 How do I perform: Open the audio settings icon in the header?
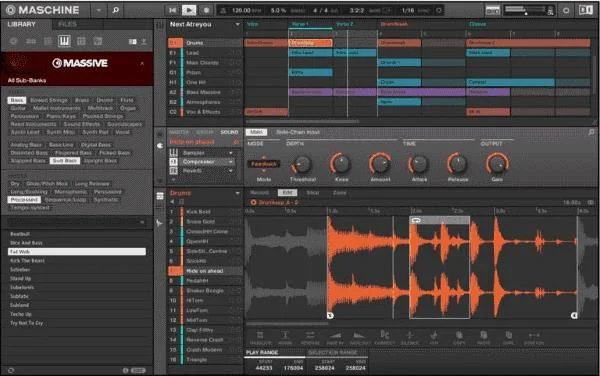click(566, 10)
